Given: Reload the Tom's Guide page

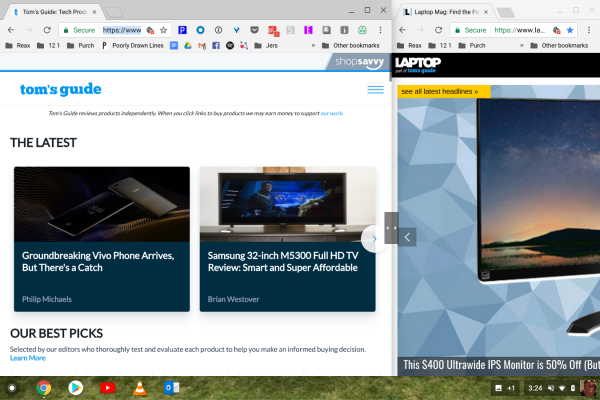Looking at the screenshot, I should tap(47, 30).
